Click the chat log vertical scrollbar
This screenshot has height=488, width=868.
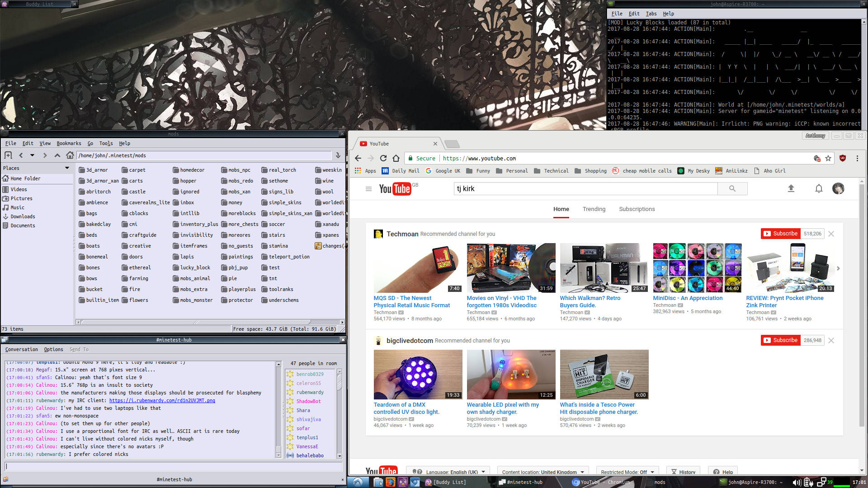point(278,409)
